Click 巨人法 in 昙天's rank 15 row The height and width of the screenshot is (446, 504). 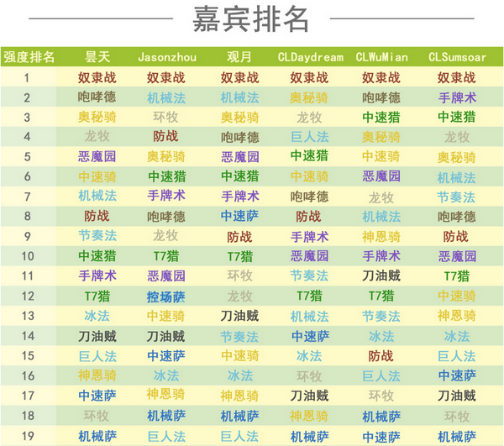coord(97,357)
